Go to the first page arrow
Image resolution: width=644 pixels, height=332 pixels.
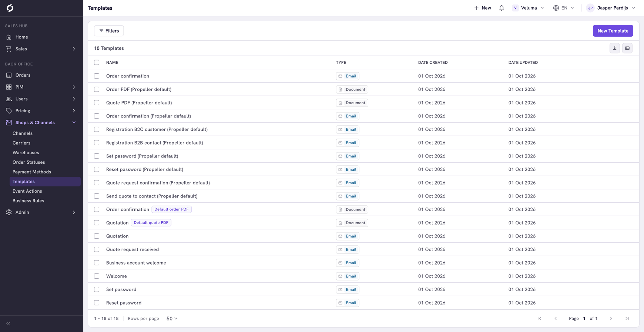tap(539, 318)
